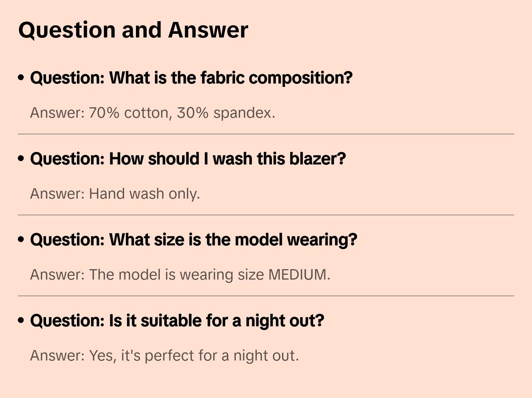Screen dimensions: 532x398
Task: Click the bullet beside the fabric composition question
Action: coord(21,78)
